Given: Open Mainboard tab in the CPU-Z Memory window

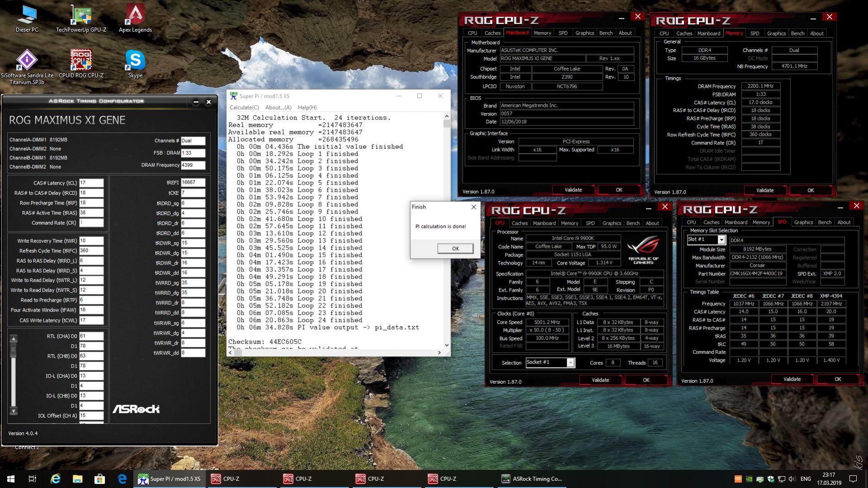Looking at the screenshot, I should 708,33.
